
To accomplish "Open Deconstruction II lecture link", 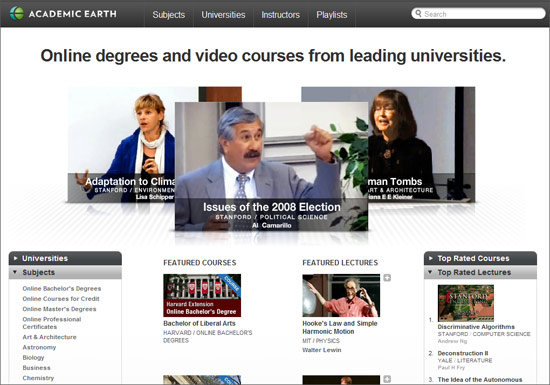I will point(463,353).
